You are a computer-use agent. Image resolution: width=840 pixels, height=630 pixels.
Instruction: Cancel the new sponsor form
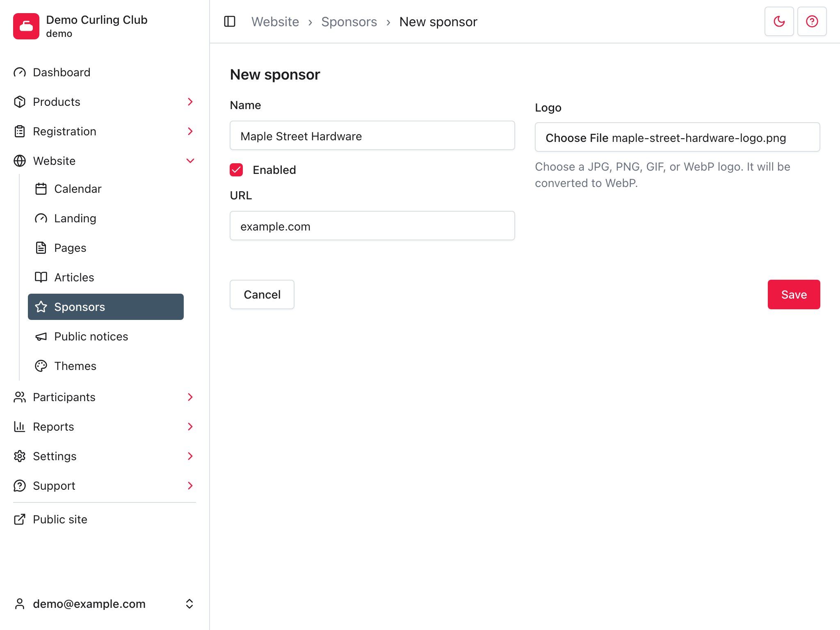[x=262, y=294]
